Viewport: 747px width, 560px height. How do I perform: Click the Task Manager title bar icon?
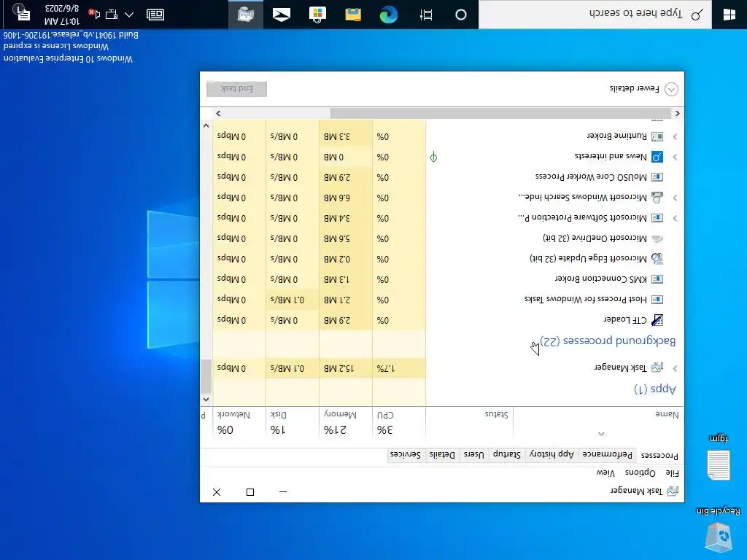(673, 491)
